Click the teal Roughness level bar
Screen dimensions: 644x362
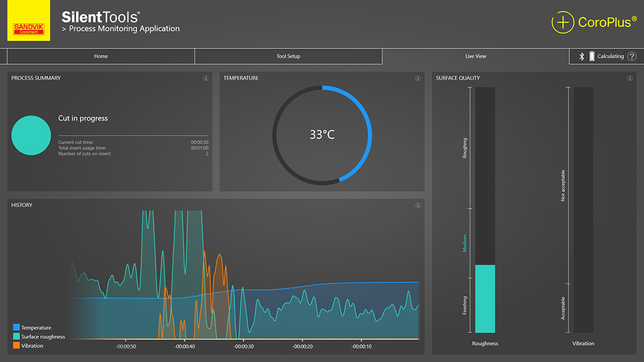[x=485, y=299]
